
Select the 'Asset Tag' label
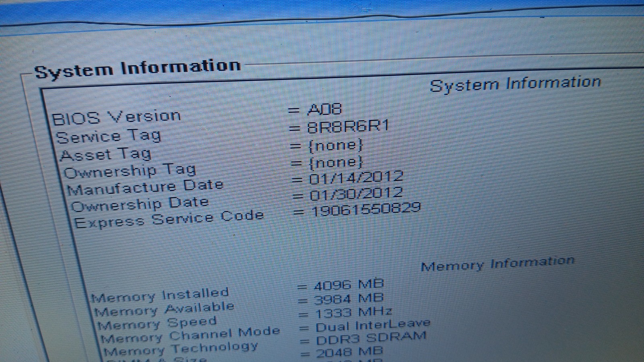[106, 154]
